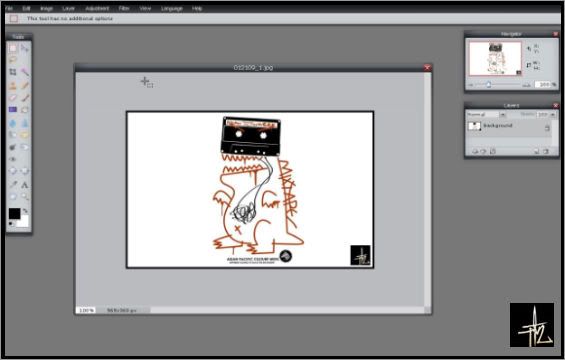The width and height of the screenshot is (565, 360).
Task: Select the Crop tool
Action: 13,72
